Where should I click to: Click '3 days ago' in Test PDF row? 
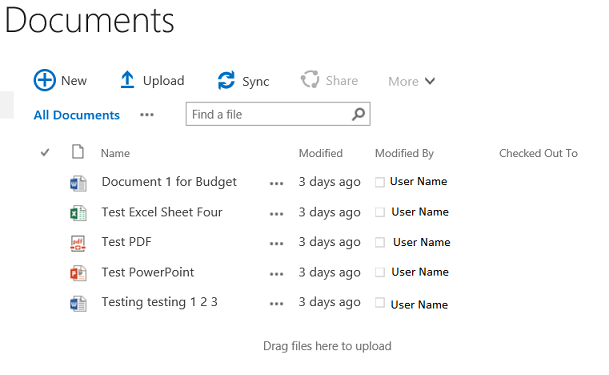[x=329, y=242]
